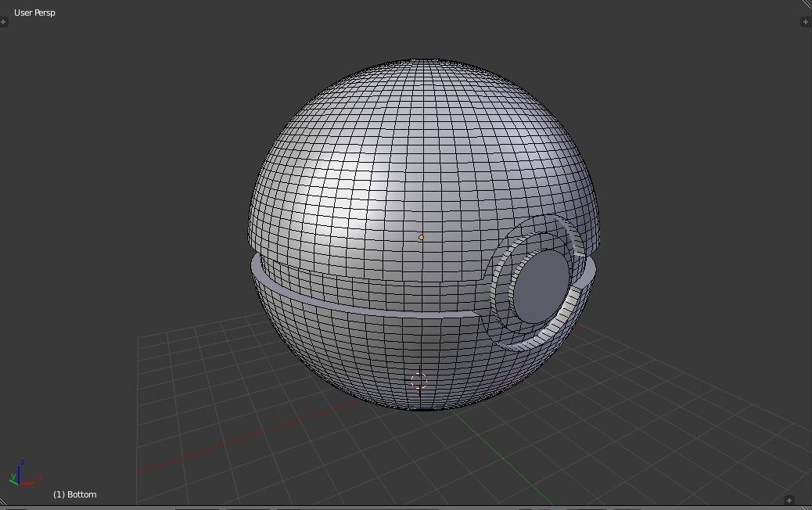The image size is (812, 510).
Task: Open the tool shelf plus icon at top-left
Action: [3, 22]
